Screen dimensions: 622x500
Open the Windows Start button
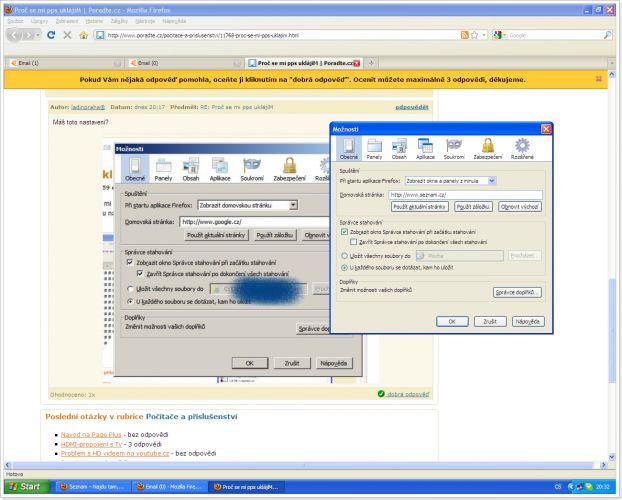tap(27, 487)
